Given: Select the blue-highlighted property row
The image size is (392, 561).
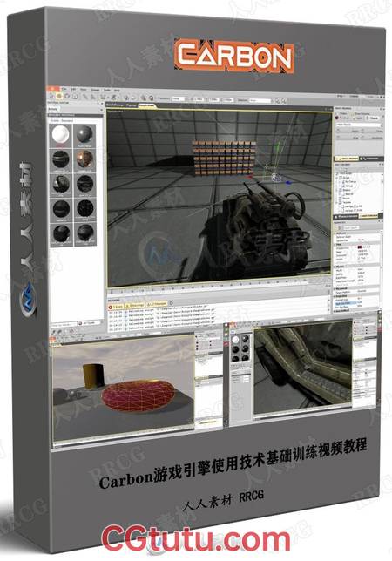Looking at the screenshot, I should tap(346, 302).
